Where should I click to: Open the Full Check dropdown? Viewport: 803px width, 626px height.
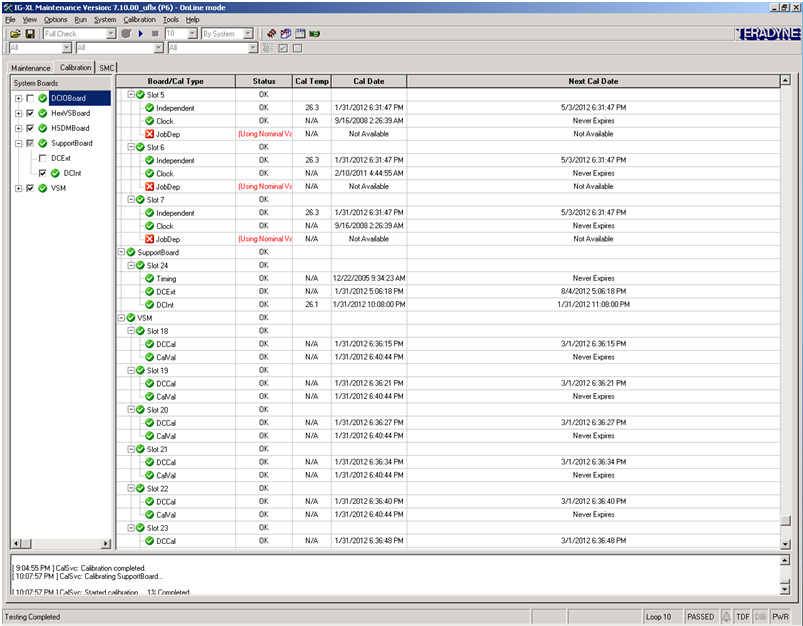click(111, 34)
